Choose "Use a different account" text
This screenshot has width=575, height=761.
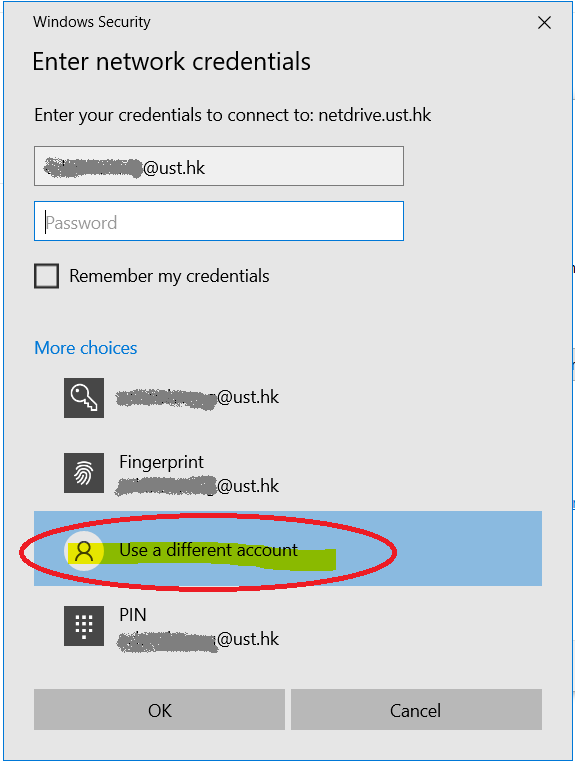click(209, 550)
